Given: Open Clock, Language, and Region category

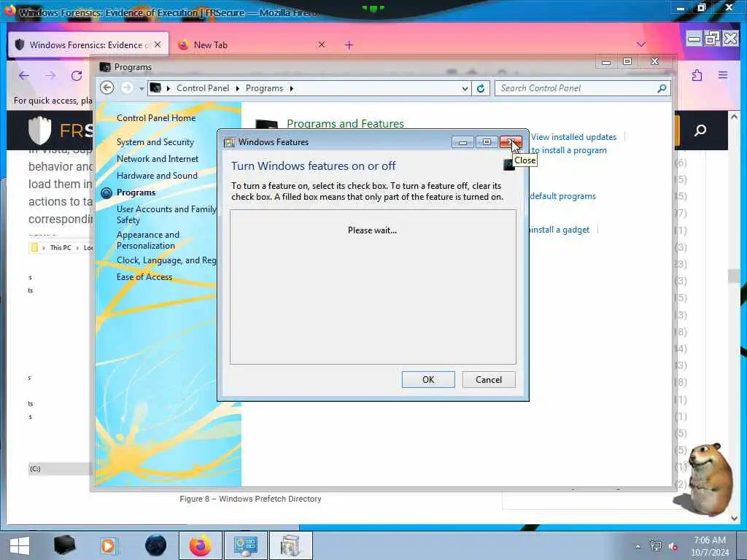Looking at the screenshot, I should click(166, 260).
